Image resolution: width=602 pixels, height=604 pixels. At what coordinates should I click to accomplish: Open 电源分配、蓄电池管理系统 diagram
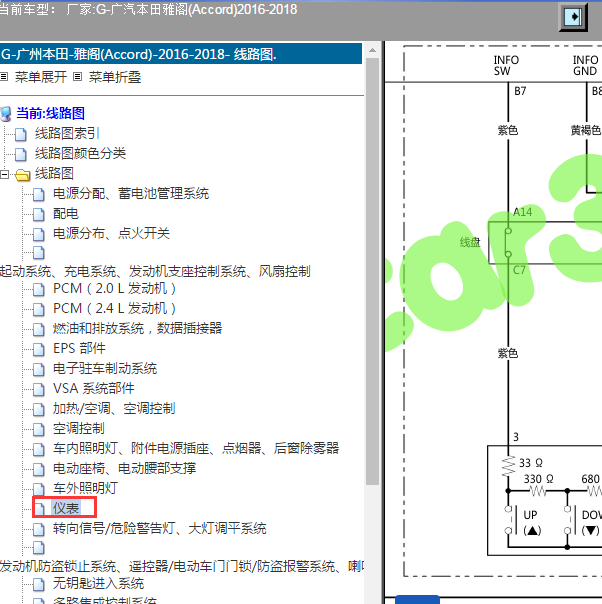pos(131,193)
